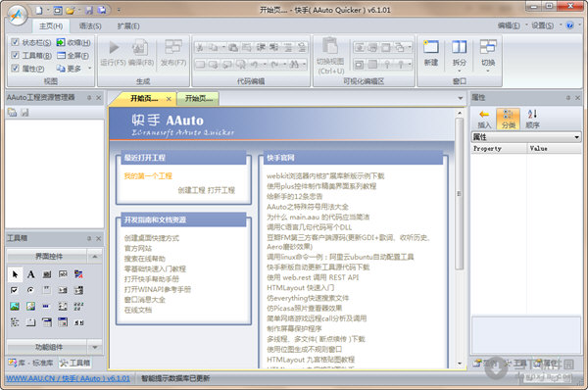The image size is (588, 390).
Task: Click the 功能组件 section header button
Action: (47, 347)
